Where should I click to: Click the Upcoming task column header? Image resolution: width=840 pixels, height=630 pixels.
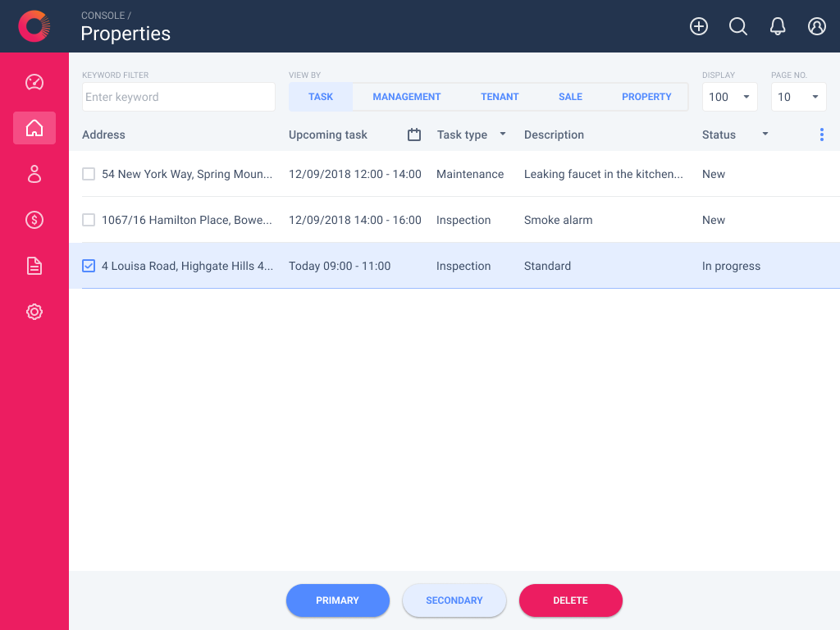[328, 135]
